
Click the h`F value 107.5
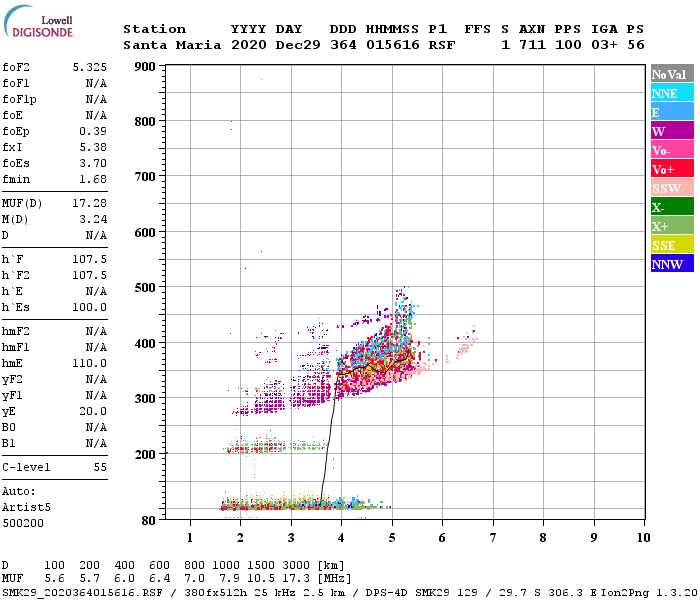click(90, 259)
